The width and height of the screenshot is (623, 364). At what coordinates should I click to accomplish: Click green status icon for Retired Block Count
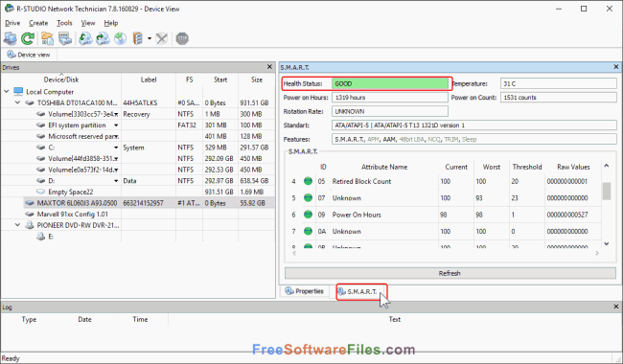(308, 181)
